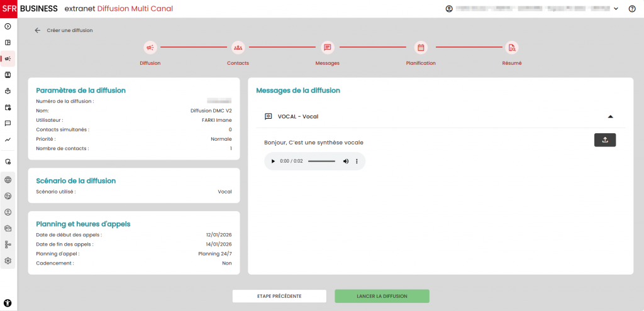Open the audio player three-dot options menu
Viewport: 644px width, 311px height.
pos(357,161)
